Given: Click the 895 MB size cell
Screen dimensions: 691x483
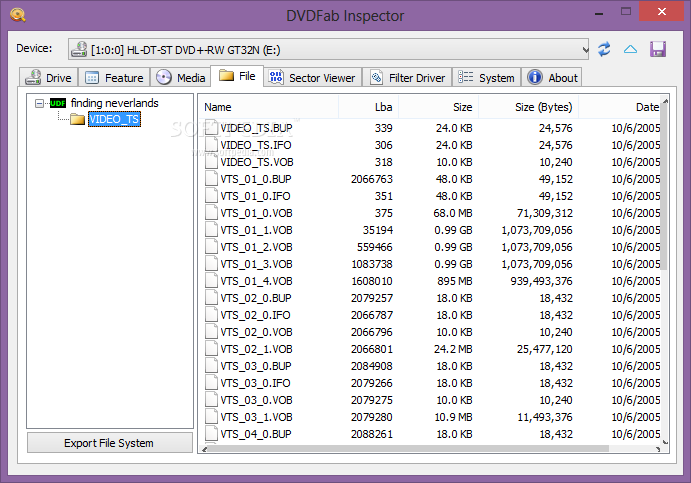Looking at the screenshot, I should 455,281.
